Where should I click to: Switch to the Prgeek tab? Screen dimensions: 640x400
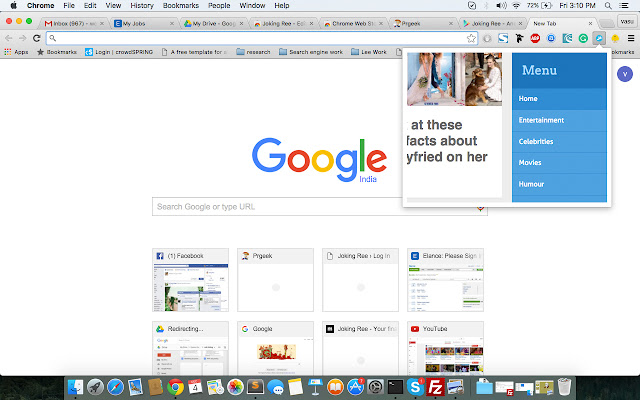click(x=424, y=24)
